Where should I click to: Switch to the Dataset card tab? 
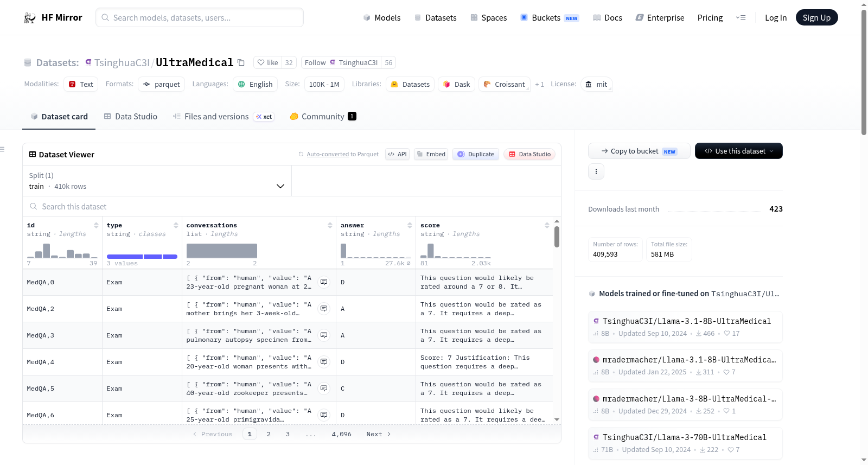tap(59, 117)
